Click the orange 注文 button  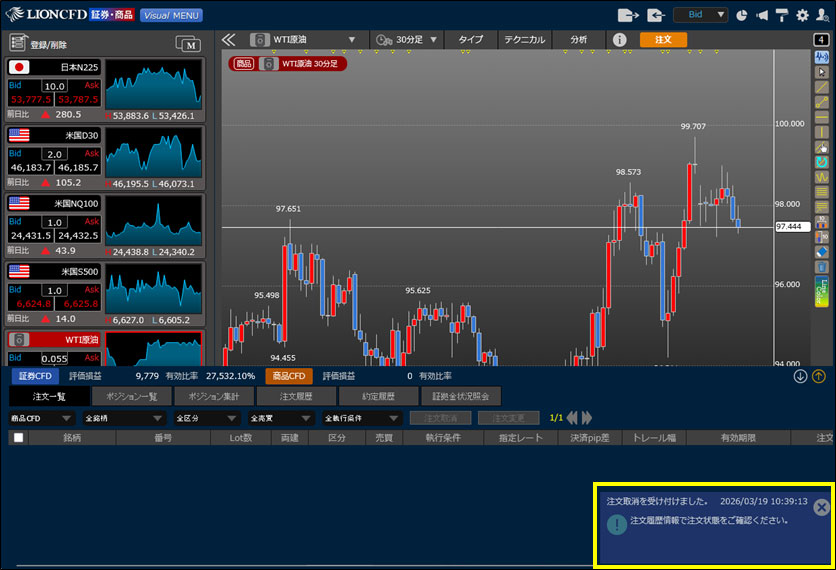(663, 40)
